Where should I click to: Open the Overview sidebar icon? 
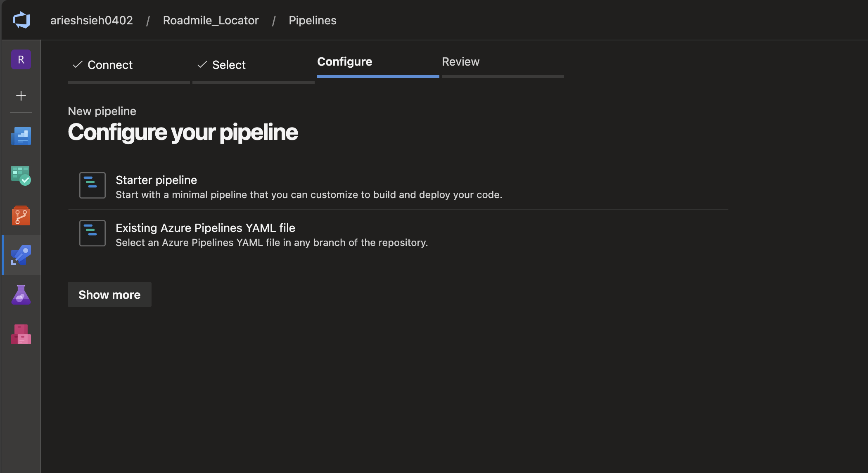[x=21, y=136]
